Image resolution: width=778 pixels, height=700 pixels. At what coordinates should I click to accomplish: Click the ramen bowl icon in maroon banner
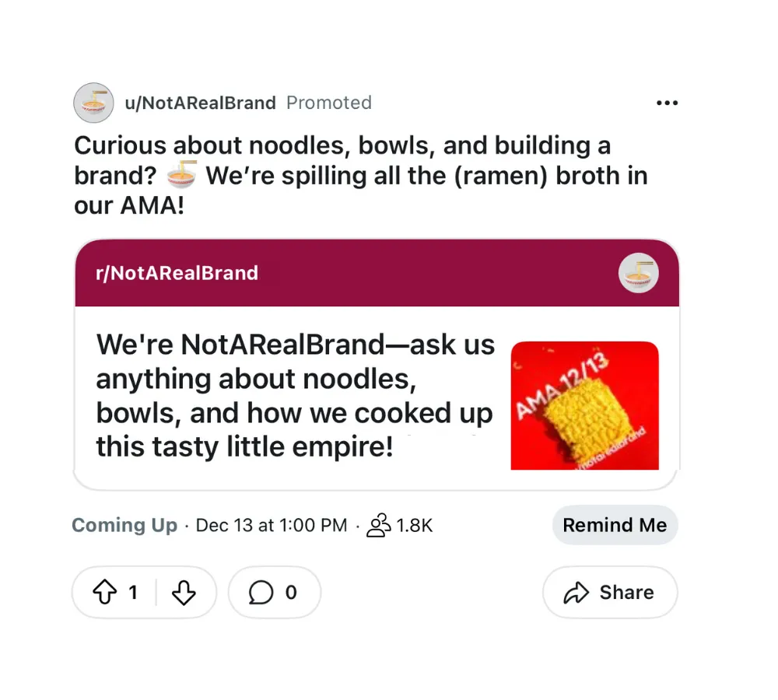point(638,273)
